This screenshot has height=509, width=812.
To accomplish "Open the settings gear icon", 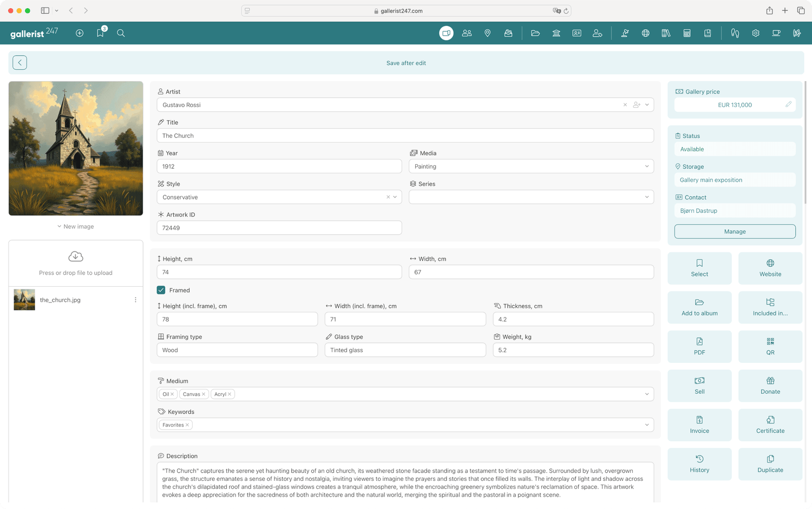I will [x=755, y=33].
